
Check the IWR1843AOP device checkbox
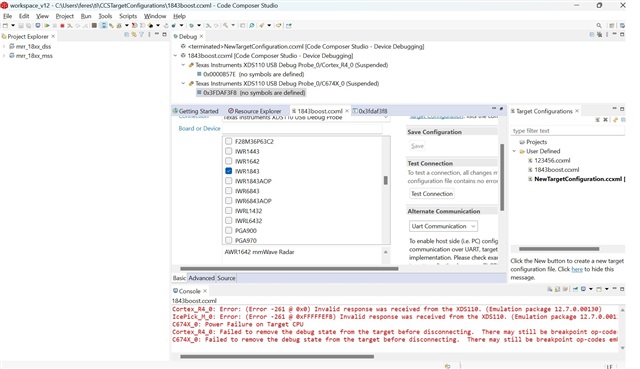229,181
